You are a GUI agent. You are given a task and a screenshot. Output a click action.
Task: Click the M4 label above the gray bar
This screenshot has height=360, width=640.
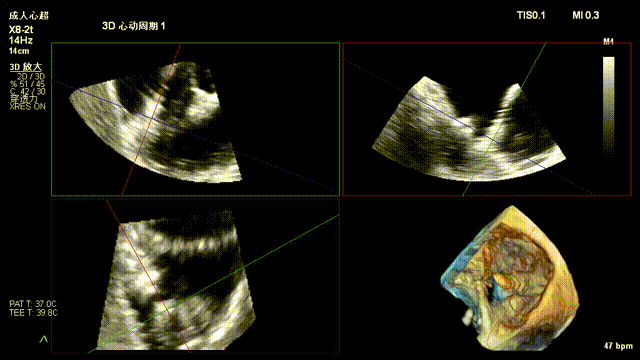(x=609, y=41)
